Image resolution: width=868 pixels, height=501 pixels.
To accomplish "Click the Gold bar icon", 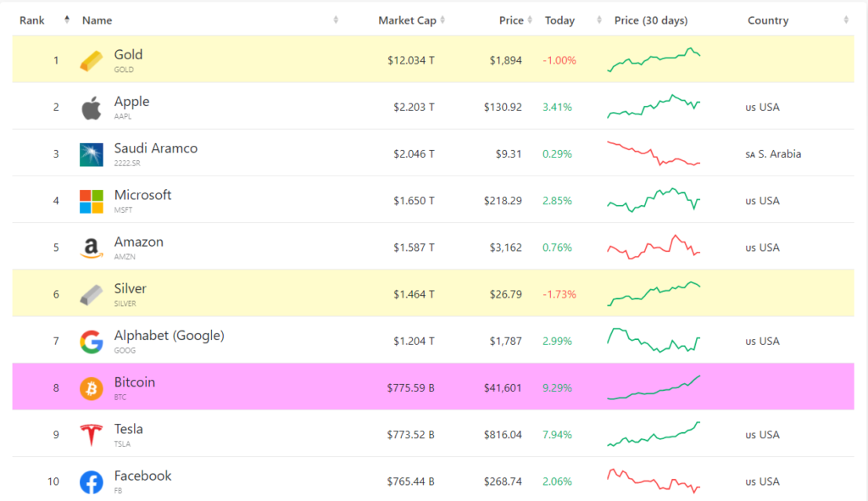I will [x=92, y=60].
